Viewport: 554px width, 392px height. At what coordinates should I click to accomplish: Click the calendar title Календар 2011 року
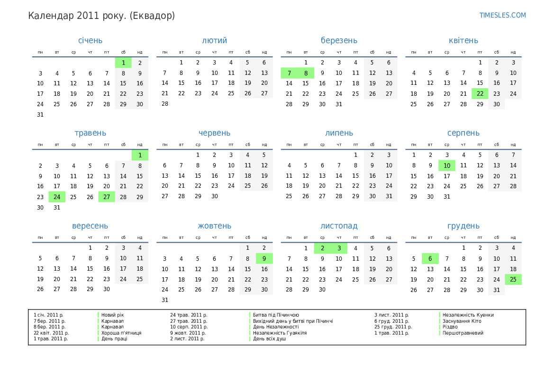(x=101, y=16)
